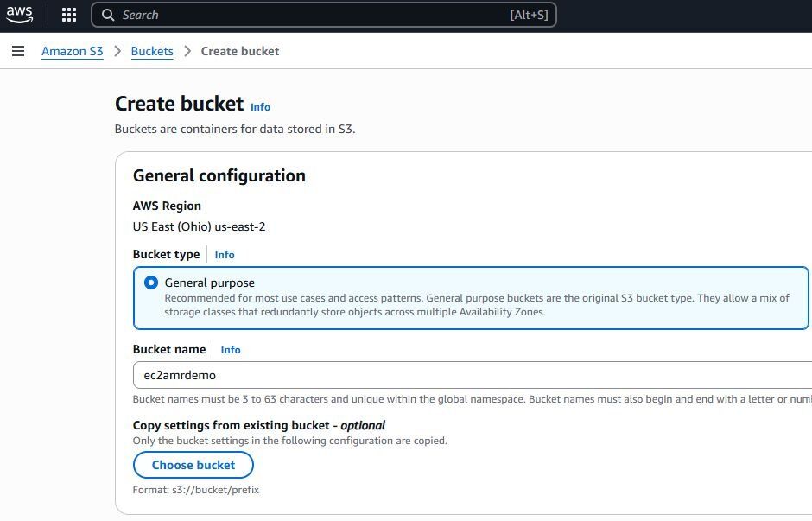Viewport: 812px width, 521px height.
Task: Open the Bucket type Info help
Action: tap(225, 255)
